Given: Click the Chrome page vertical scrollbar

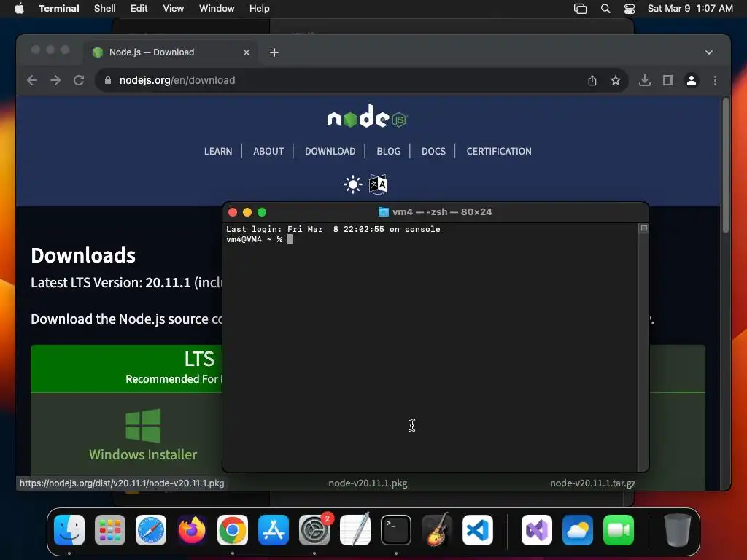Looking at the screenshot, I should [726, 166].
